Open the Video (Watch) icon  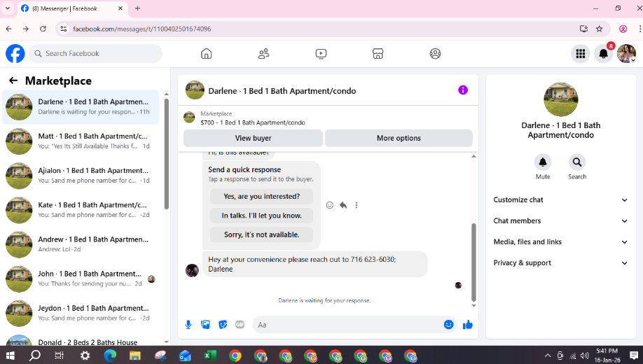tap(321, 54)
